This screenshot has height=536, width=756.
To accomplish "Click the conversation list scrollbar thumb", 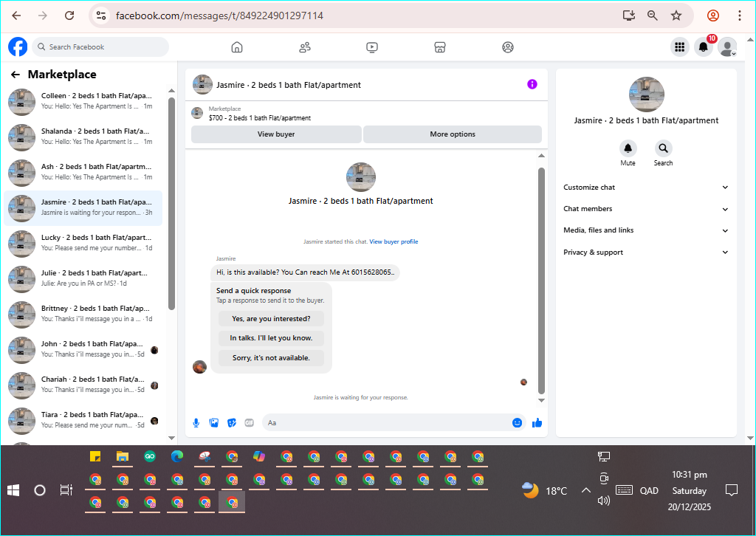I will click(171, 204).
